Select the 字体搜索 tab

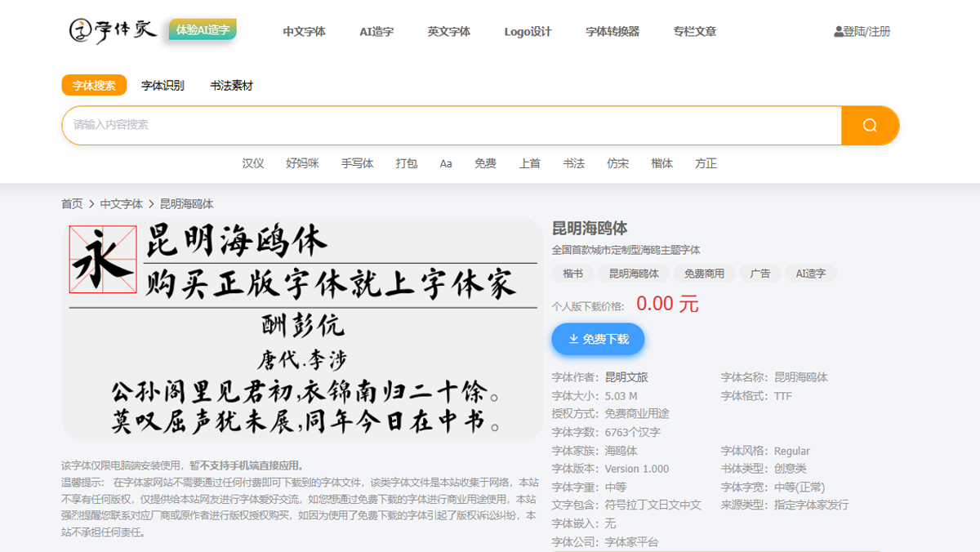point(94,85)
